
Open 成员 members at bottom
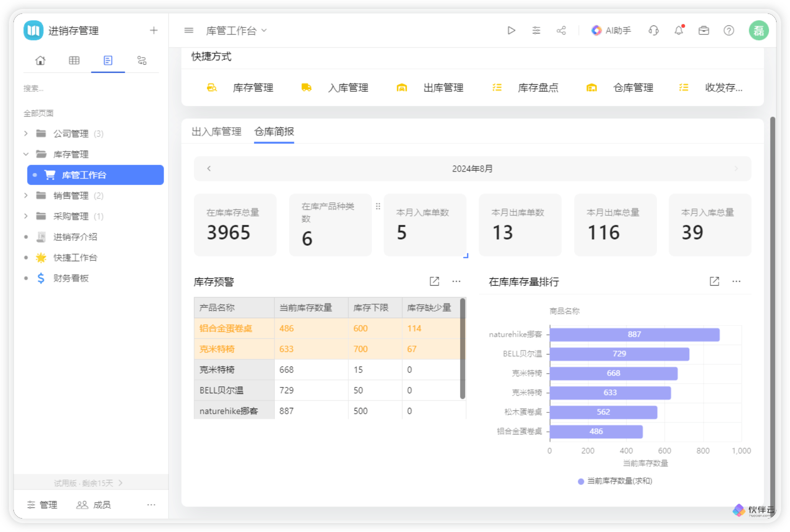tap(93, 505)
